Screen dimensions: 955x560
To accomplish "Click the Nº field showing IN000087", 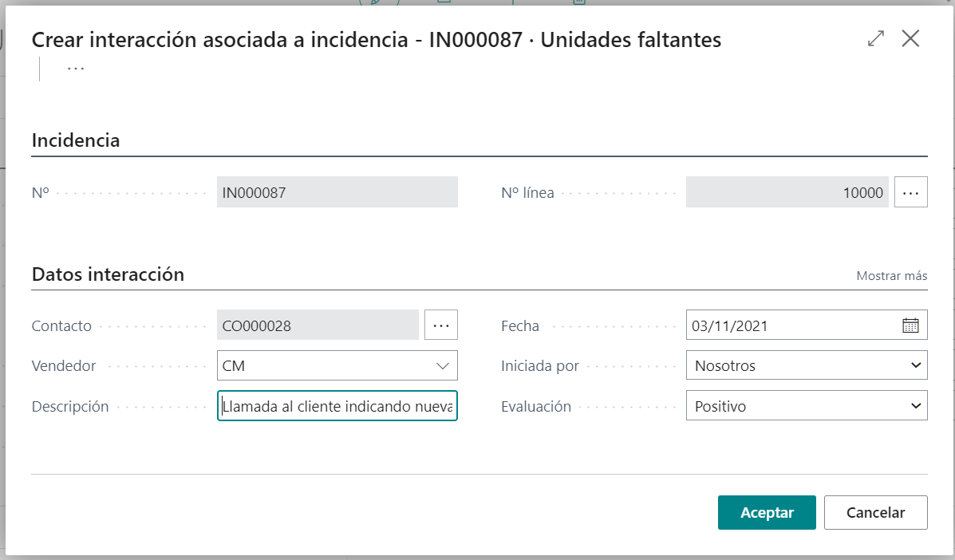I will (337, 192).
